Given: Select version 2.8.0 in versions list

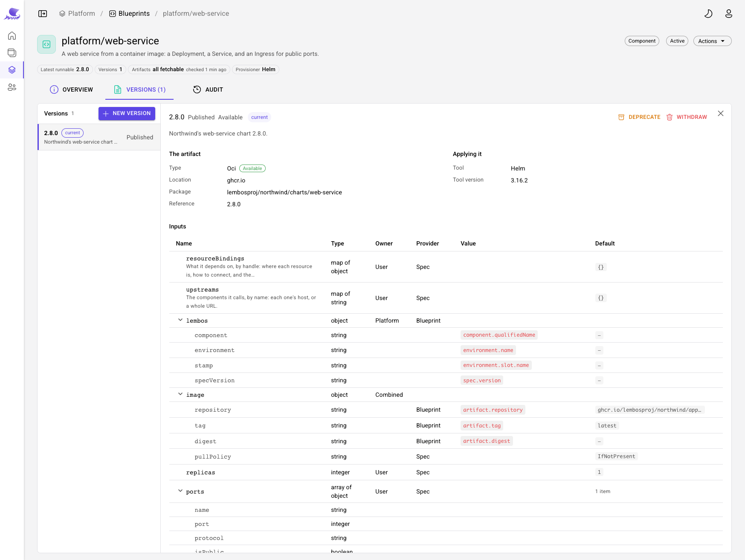Looking at the screenshot, I should [99, 137].
